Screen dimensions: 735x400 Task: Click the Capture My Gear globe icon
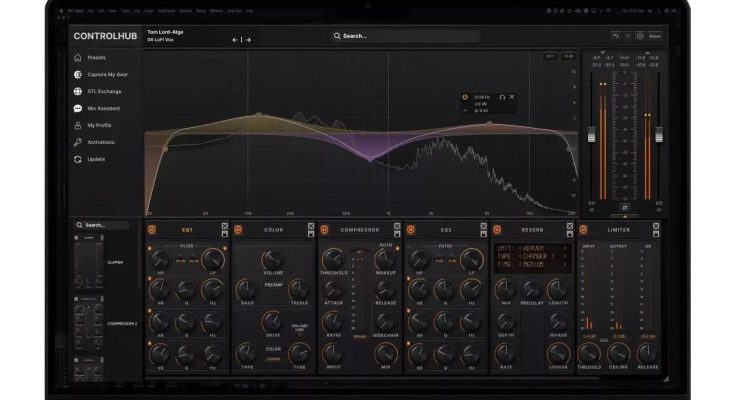pyautogui.click(x=78, y=74)
